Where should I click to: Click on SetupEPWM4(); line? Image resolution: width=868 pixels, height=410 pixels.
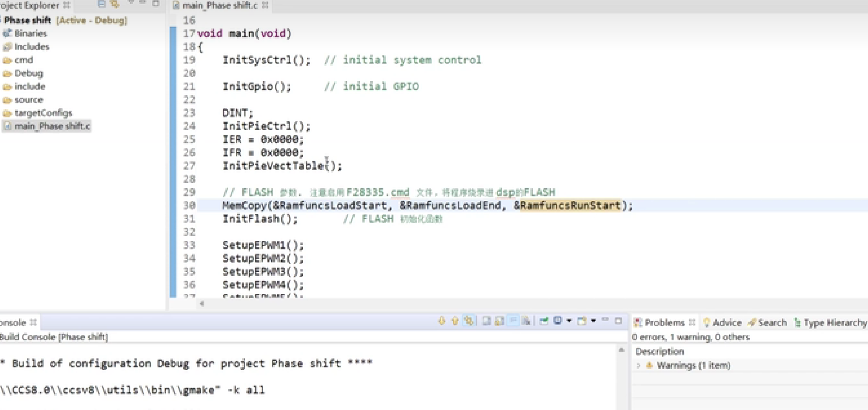tap(263, 285)
